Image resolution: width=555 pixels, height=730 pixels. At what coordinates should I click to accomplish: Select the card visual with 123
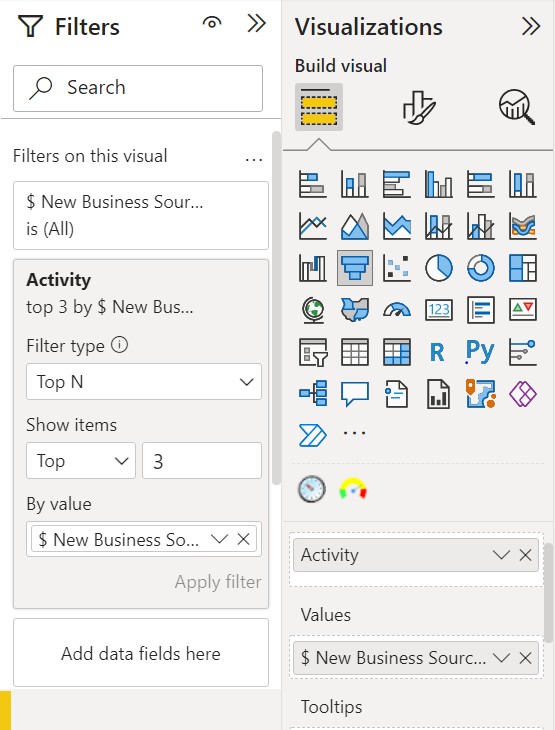(x=439, y=310)
